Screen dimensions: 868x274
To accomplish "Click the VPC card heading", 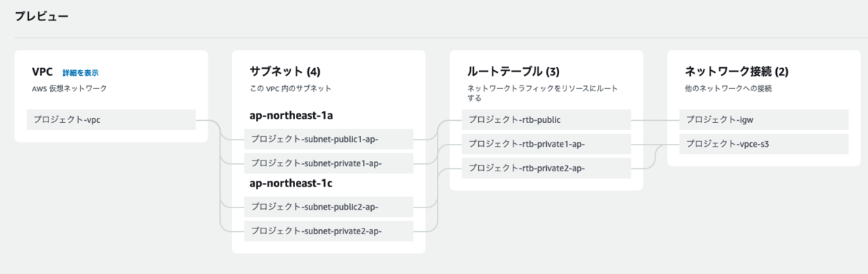I will pyautogui.click(x=43, y=72).
